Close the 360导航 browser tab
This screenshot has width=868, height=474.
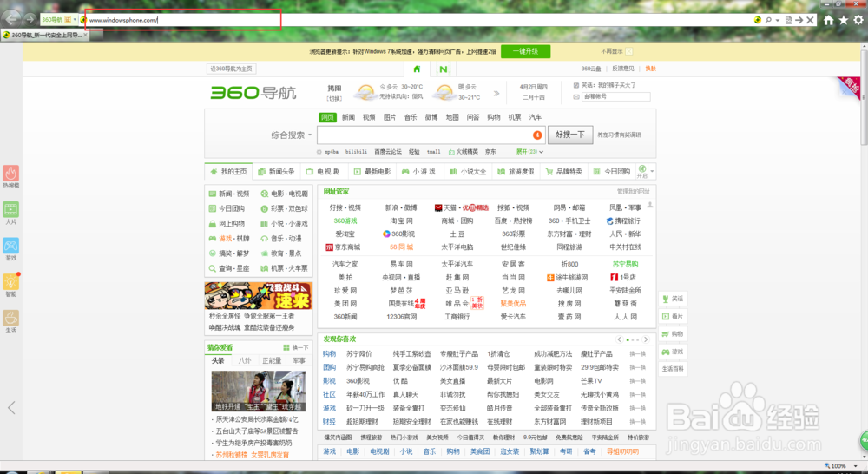tap(85, 35)
